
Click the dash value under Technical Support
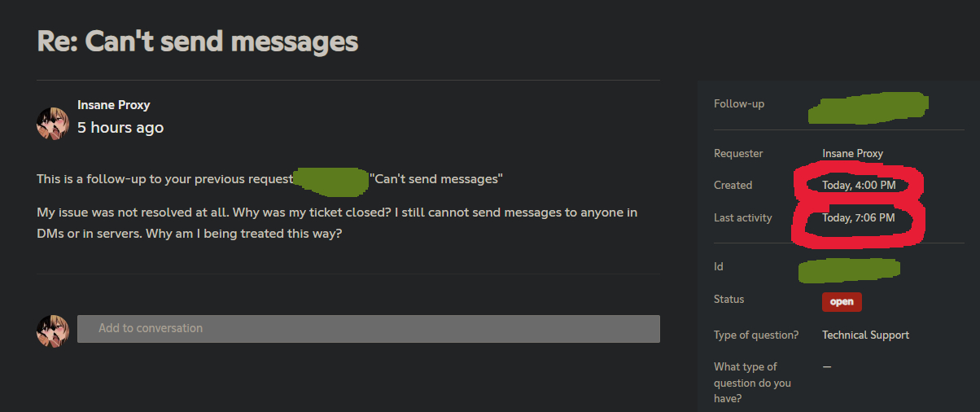[x=827, y=366]
